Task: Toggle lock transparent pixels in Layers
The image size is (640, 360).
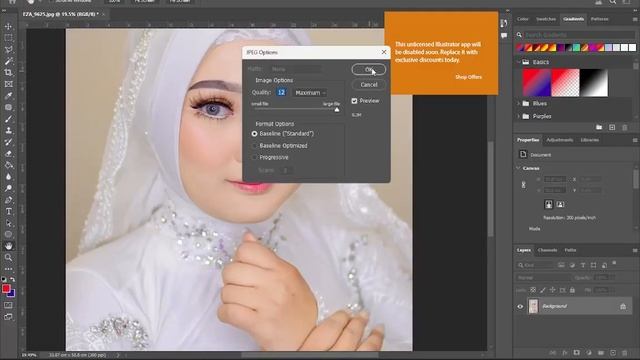Action: (533, 290)
